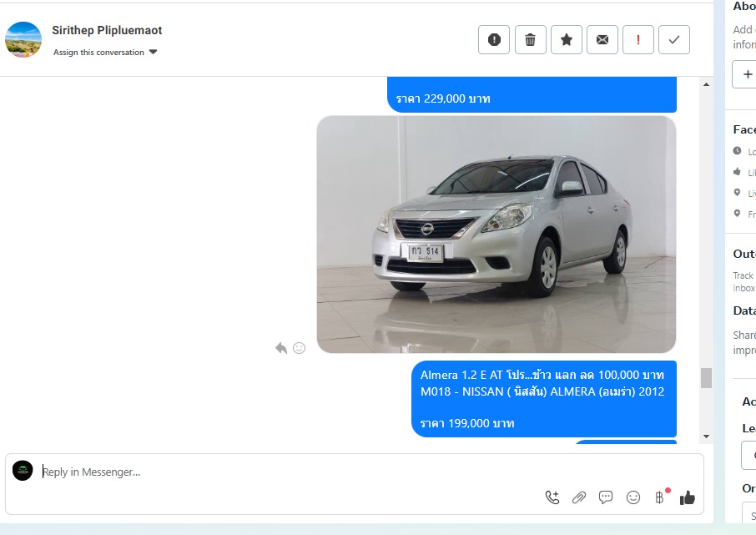Viewport: 756px width, 535px height.
Task: Open the silver Nissan Almera photo
Action: coord(496,235)
